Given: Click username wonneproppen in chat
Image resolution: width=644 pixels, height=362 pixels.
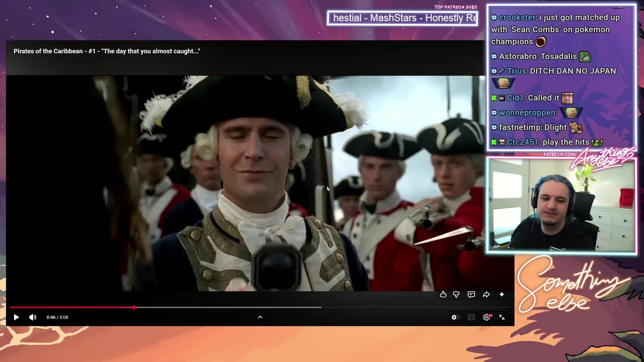Looking at the screenshot, I should coord(528,113).
